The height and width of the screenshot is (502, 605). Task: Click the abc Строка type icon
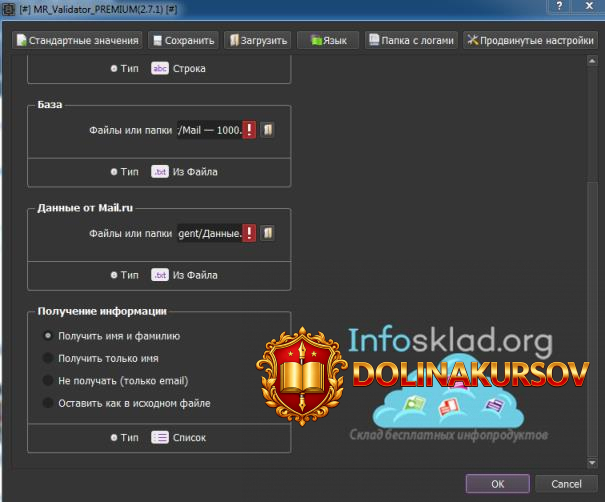pos(160,68)
